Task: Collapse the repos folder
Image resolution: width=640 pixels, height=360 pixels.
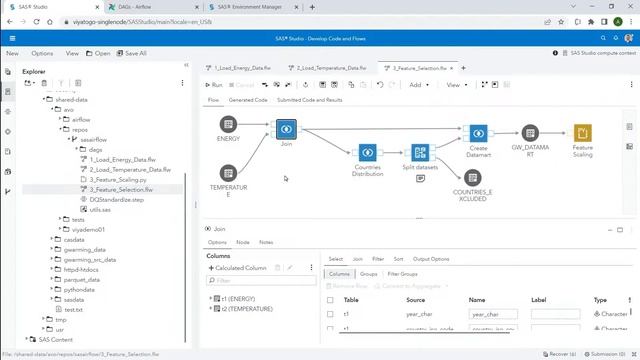Action: pyautogui.click(x=60, y=129)
